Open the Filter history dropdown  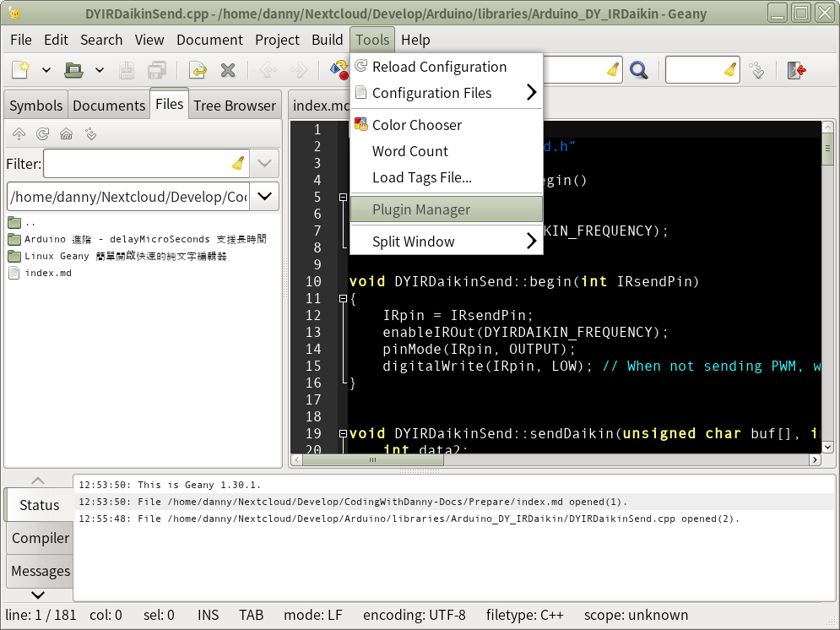(265, 163)
